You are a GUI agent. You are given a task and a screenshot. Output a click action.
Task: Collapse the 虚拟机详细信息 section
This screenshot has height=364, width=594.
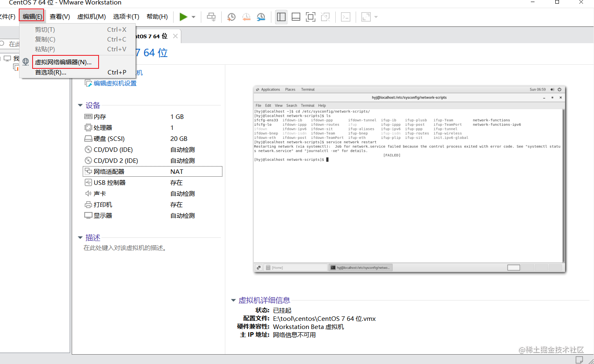[233, 300]
